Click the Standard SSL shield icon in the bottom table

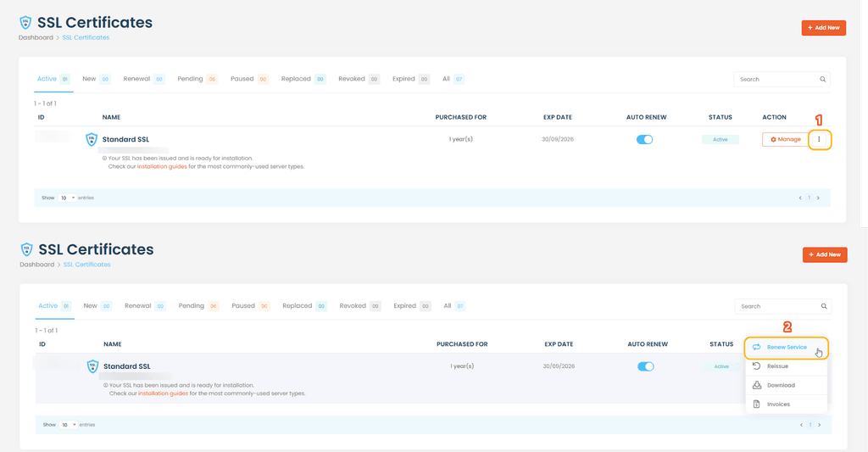pos(92,366)
